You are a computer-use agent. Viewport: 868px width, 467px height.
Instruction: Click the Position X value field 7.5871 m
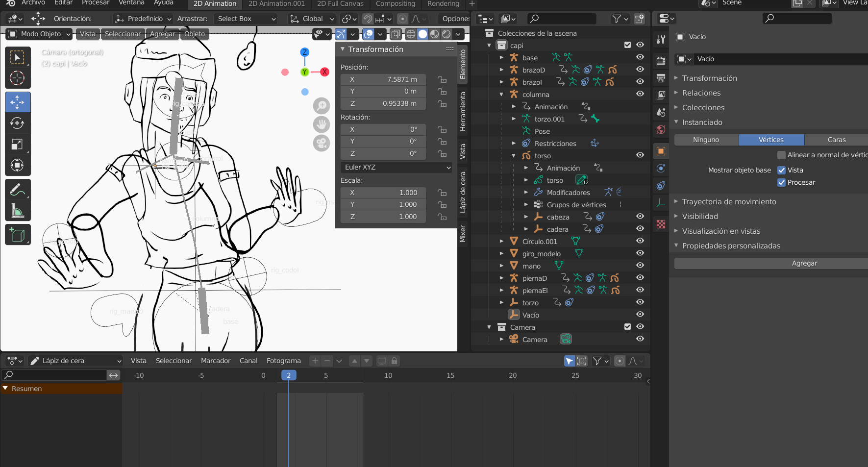[383, 79]
